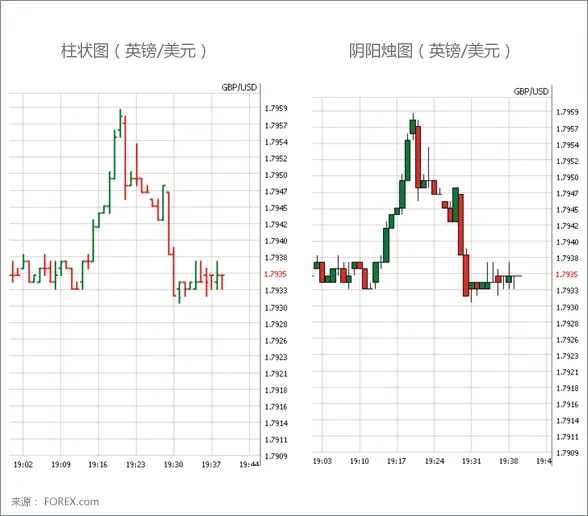Click the 阴阳烛图（英镑/美元）chart title
This screenshot has height=516, width=588.
point(430,51)
